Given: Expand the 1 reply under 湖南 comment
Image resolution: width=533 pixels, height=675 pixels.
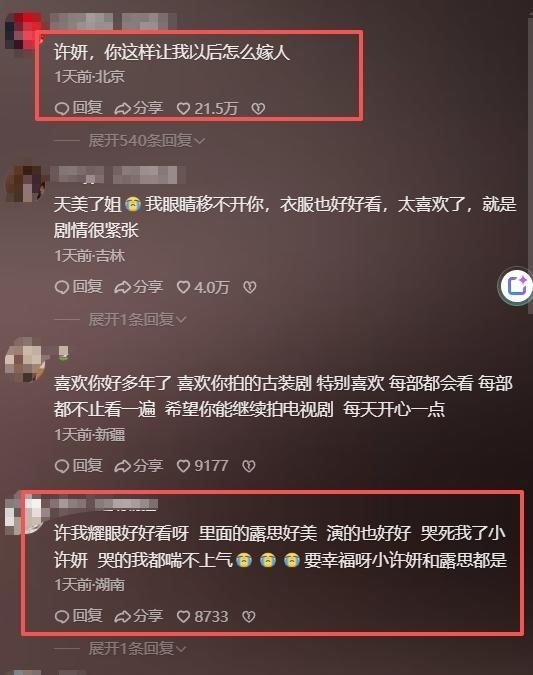Looking at the screenshot, I should coord(137,648).
